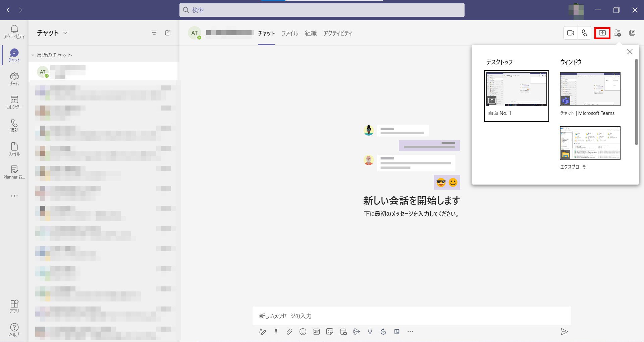Add people to chat icon
The height and width of the screenshot is (342, 644).
(x=617, y=33)
